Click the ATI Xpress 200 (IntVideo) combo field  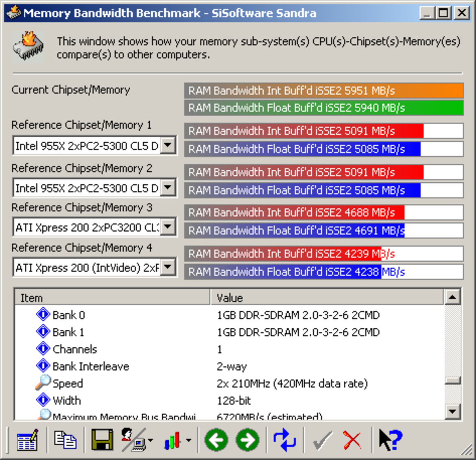(94, 267)
